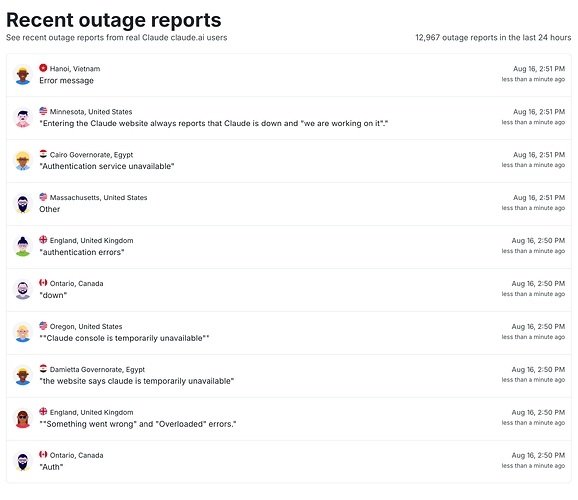Click the UK flag beside "authentication errors"
Screen dimensions: 578x500
point(43,240)
